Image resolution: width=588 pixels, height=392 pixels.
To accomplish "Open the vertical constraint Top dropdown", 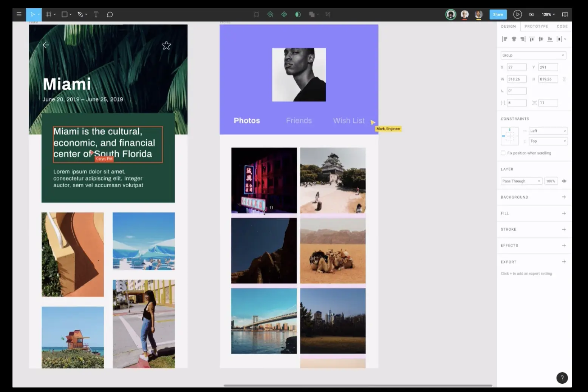I will (x=548, y=141).
